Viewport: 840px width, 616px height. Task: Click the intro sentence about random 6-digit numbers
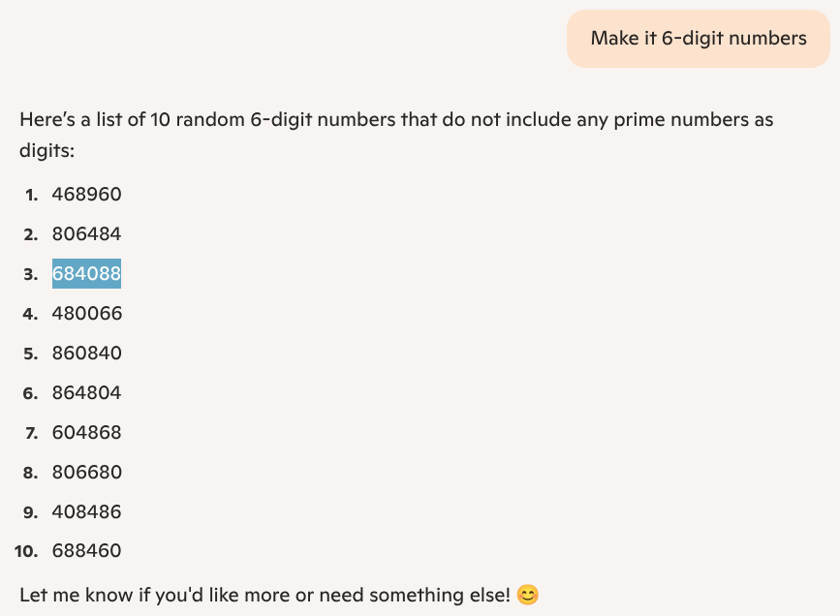[396, 135]
